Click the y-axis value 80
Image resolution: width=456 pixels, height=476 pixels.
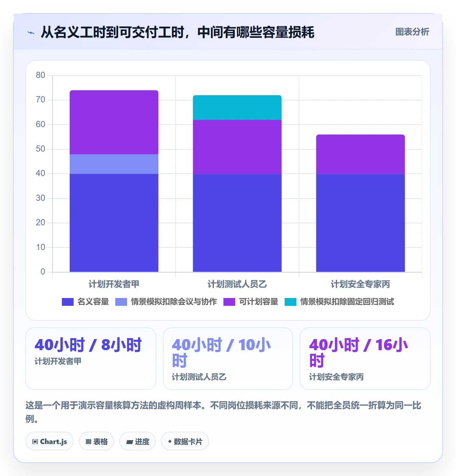pyautogui.click(x=40, y=75)
